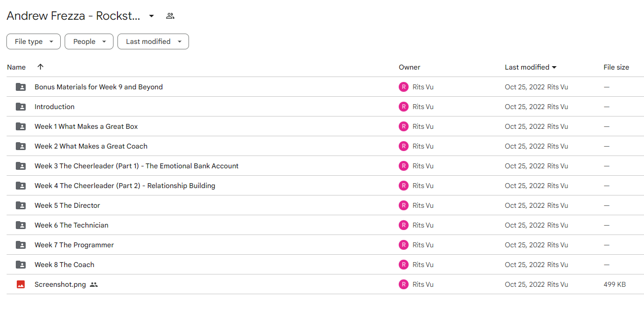Open the People filter dropdown
Viewport: 644px width, 311px height.
pos(89,41)
